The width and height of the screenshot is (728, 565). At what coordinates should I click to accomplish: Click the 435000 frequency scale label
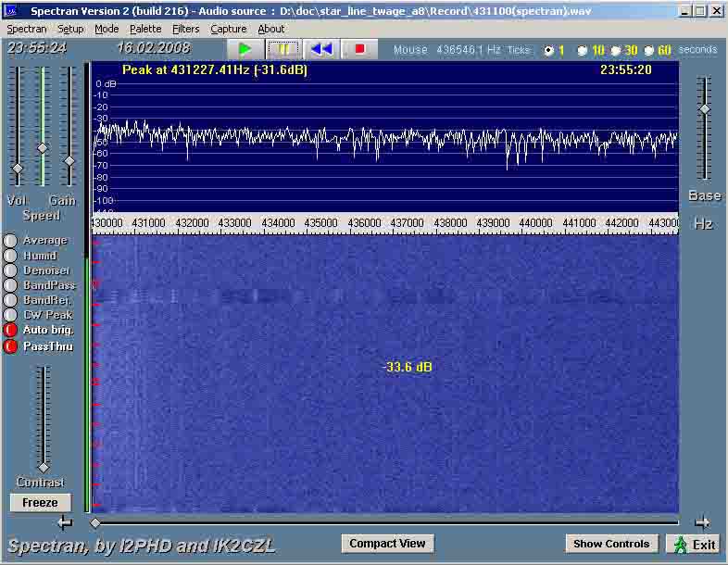[x=320, y=223]
